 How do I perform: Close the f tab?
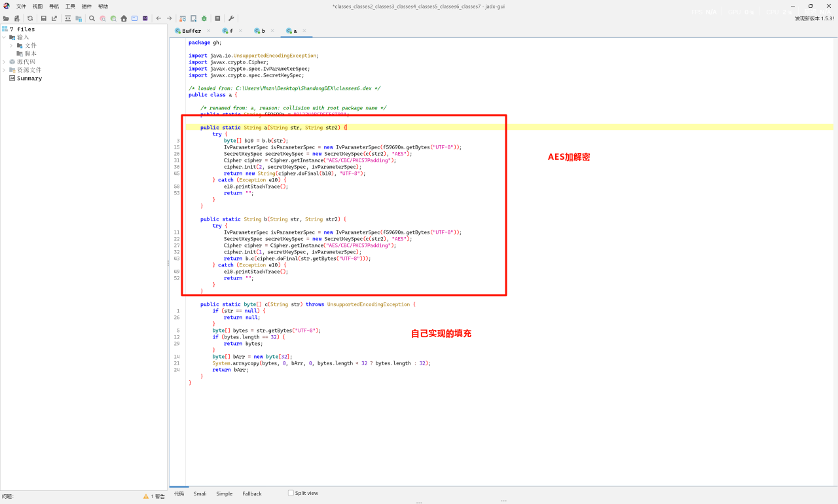click(x=240, y=31)
